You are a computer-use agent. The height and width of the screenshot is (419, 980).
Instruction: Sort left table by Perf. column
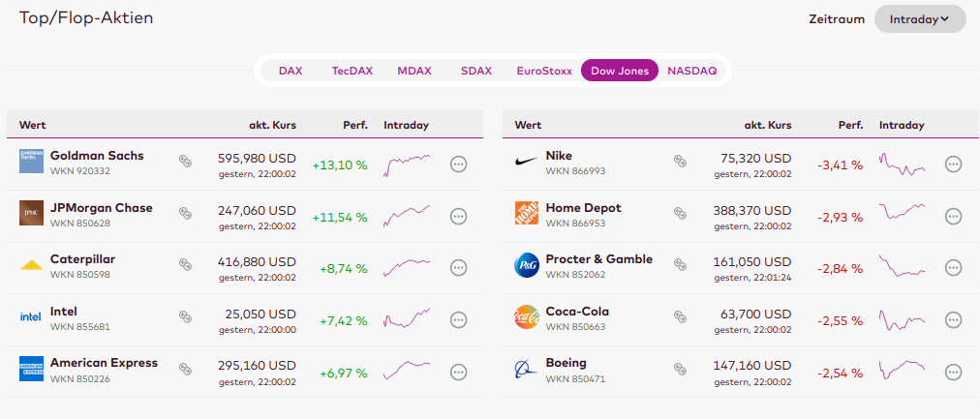tap(355, 125)
